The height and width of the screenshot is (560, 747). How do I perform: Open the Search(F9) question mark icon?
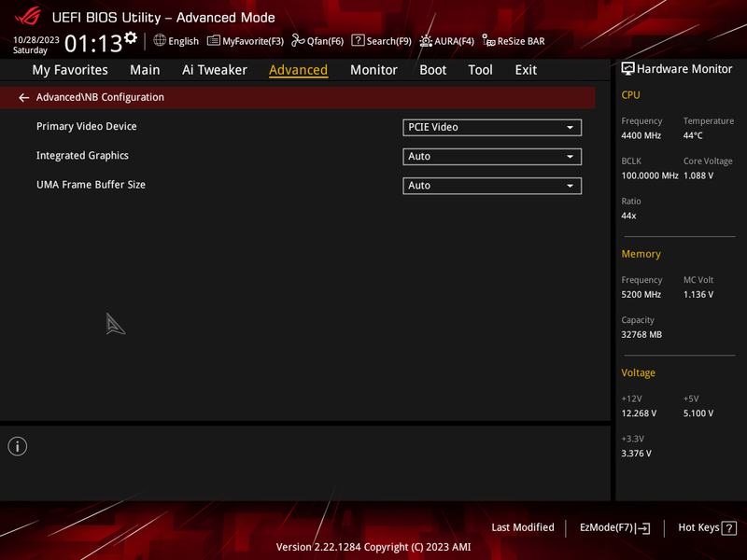(358, 40)
